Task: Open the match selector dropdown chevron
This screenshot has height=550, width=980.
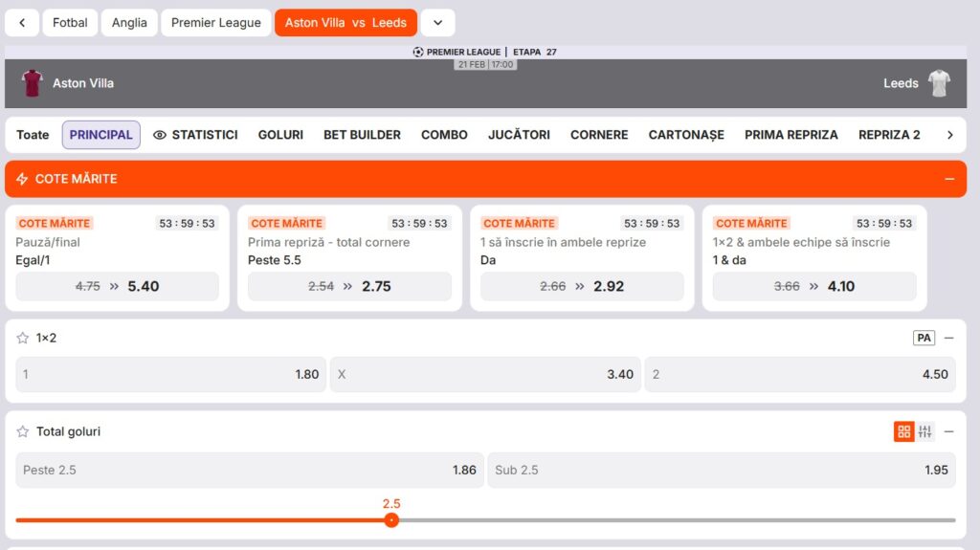Action: click(x=437, y=23)
